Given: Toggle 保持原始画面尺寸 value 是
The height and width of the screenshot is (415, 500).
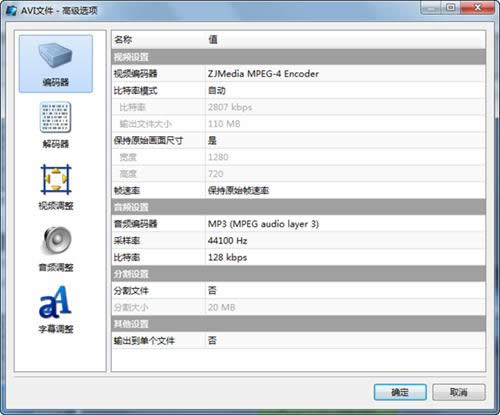Looking at the screenshot, I should [345, 140].
